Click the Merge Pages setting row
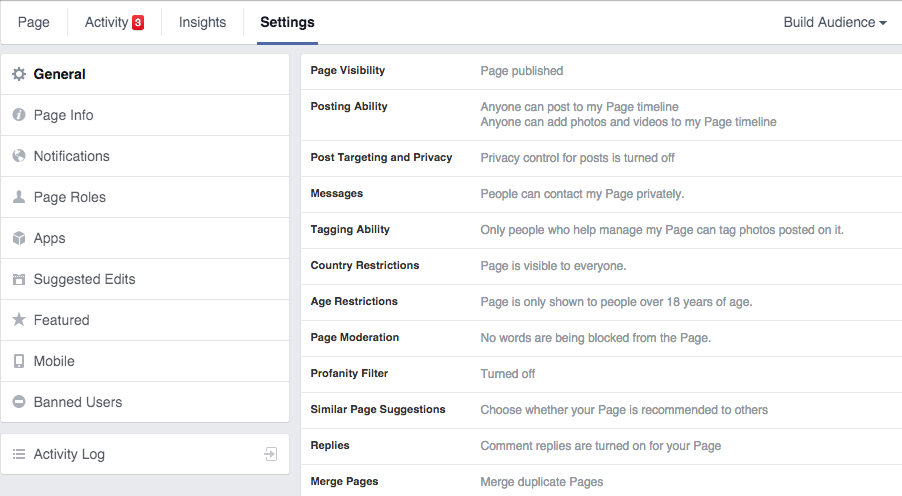Viewport: 902px width, 496px height. pos(600,481)
